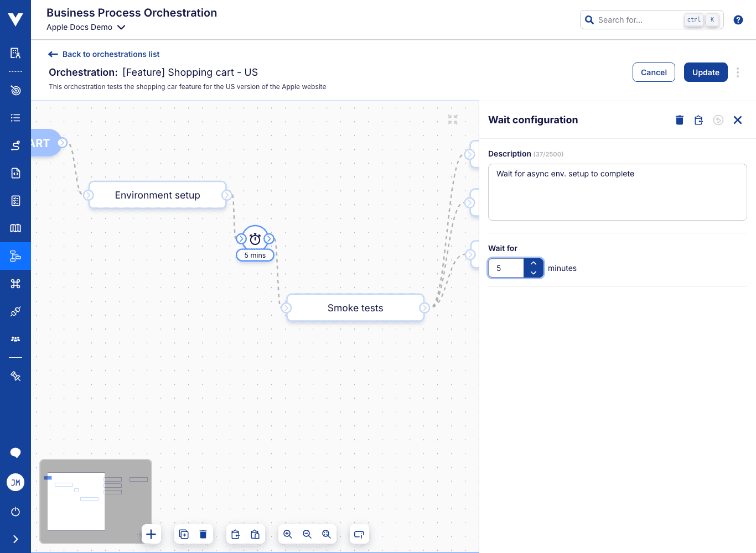Open the Apple Docs Demo dropdown

(x=86, y=27)
